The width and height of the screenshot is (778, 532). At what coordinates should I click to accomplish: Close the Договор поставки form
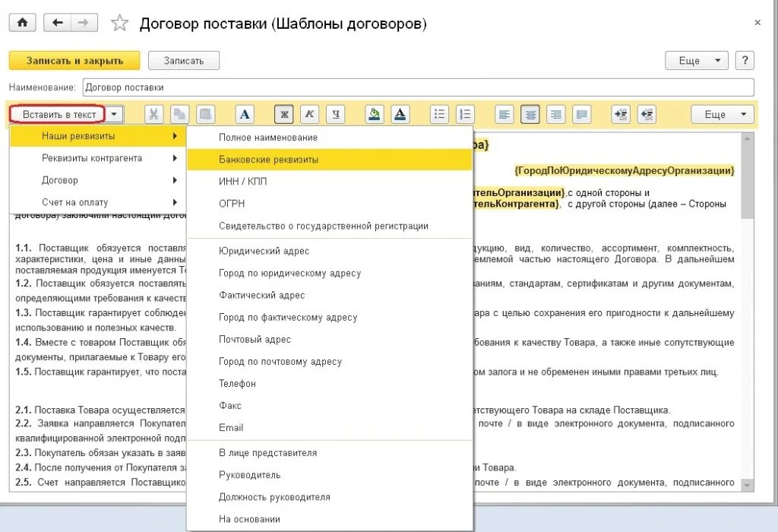coord(757,23)
